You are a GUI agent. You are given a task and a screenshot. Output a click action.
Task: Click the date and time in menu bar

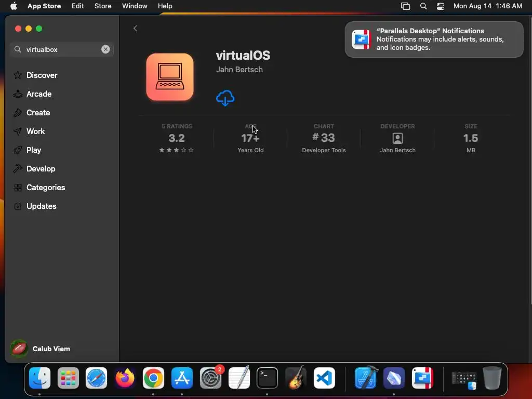point(487,6)
